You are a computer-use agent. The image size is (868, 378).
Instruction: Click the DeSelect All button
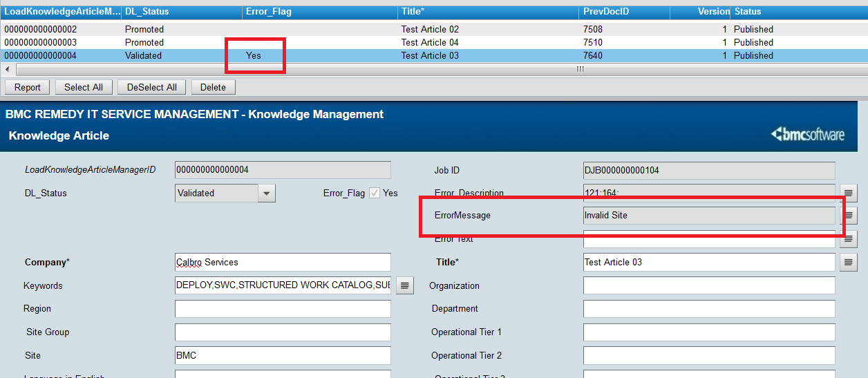tap(152, 87)
